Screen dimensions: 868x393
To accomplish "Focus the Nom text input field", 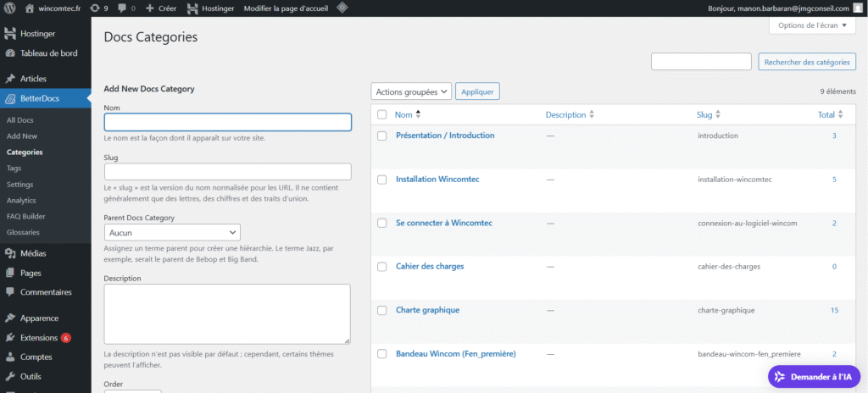I will pos(227,123).
